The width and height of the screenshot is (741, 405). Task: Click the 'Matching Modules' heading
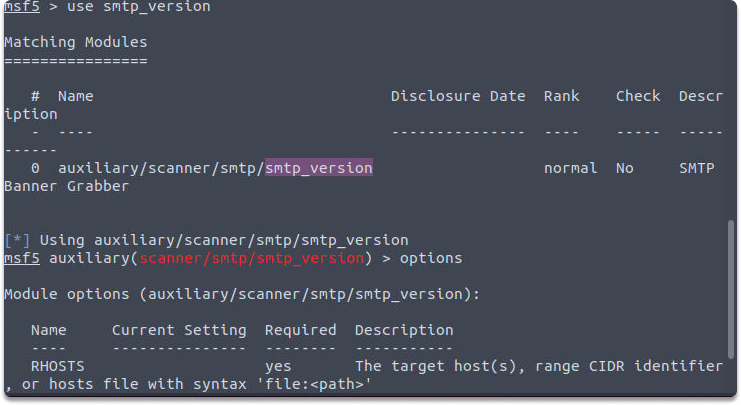click(76, 42)
